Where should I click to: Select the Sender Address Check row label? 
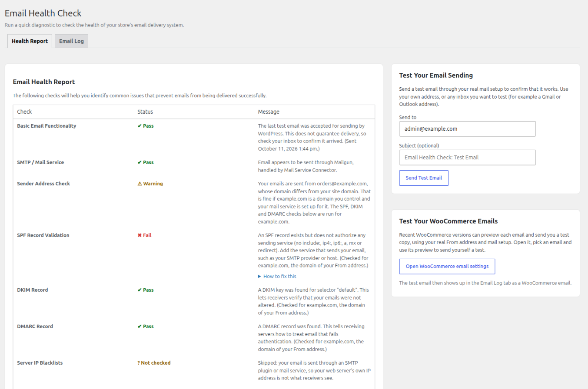click(x=43, y=184)
